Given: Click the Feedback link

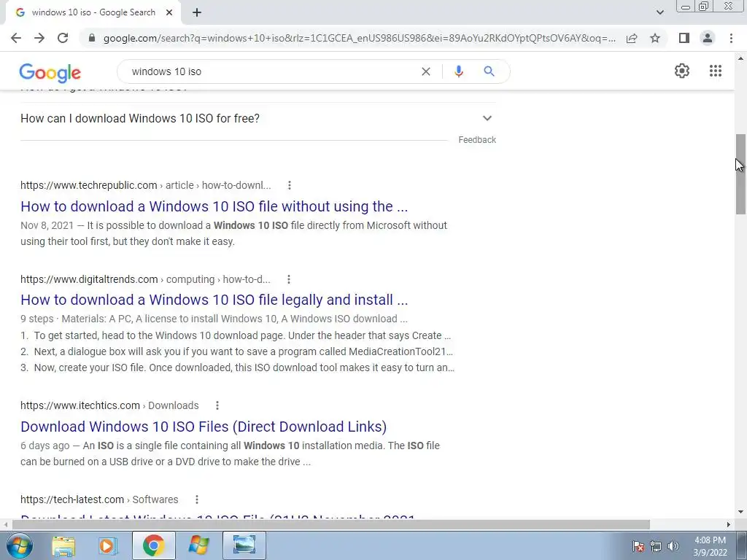Looking at the screenshot, I should [477, 140].
